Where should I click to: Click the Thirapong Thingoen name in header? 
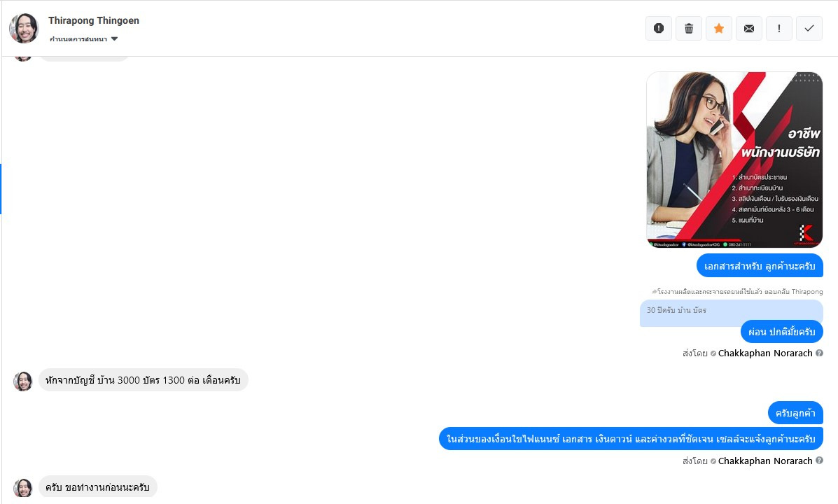click(94, 20)
